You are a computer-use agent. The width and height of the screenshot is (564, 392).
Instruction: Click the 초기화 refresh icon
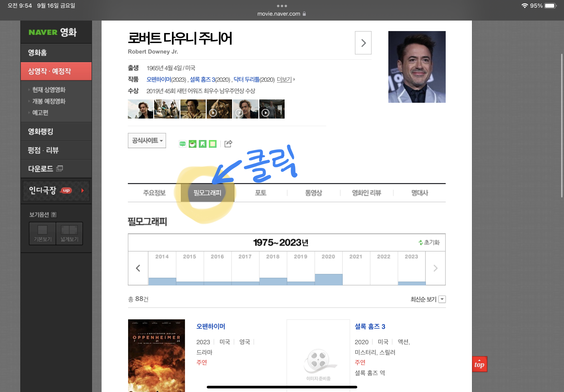tap(421, 242)
